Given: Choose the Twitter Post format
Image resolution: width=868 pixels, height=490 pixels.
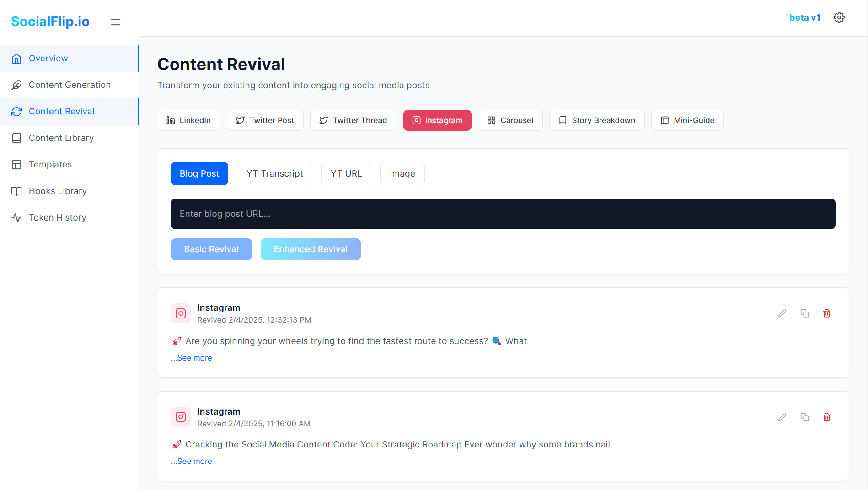Looking at the screenshot, I should point(265,120).
